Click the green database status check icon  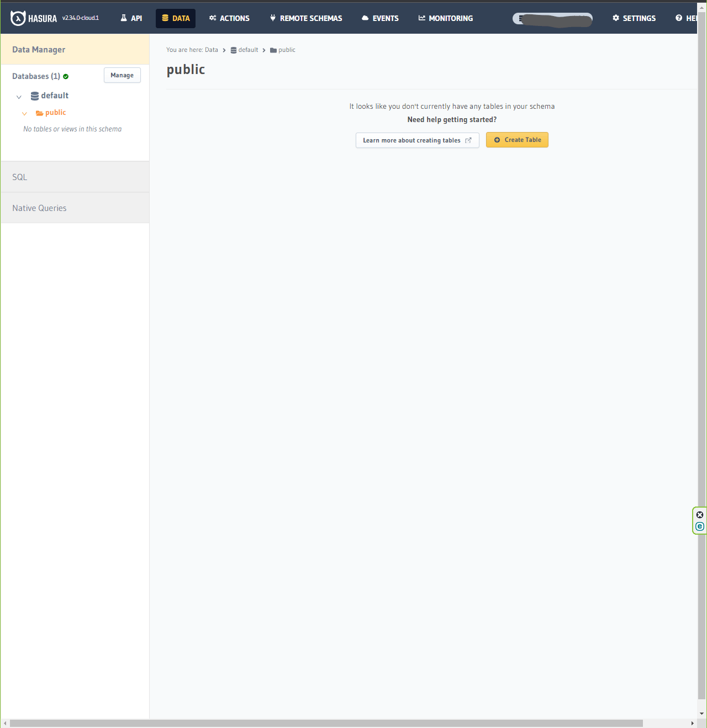click(66, 77)
